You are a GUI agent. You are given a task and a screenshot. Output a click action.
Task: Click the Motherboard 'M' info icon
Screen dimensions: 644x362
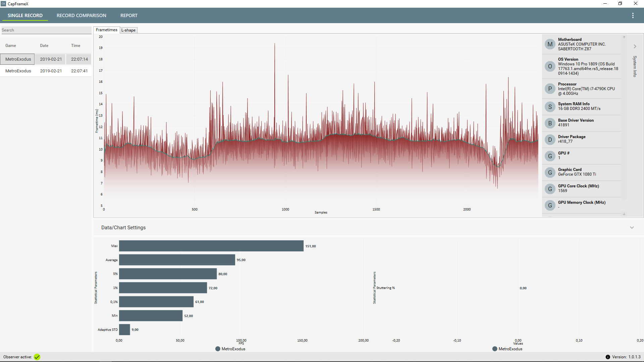pyautogui.click(x=550, y=44)
